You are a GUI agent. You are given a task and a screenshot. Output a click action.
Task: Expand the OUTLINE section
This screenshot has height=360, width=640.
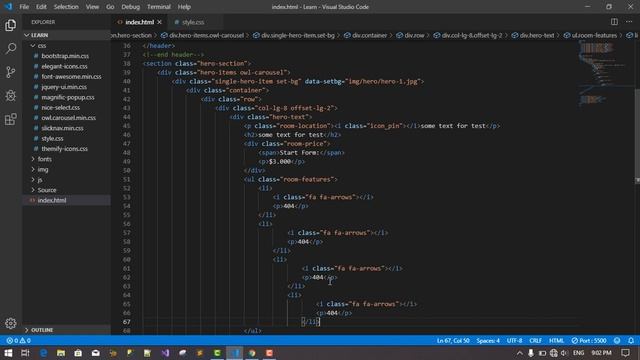click(x=66, y=330)
